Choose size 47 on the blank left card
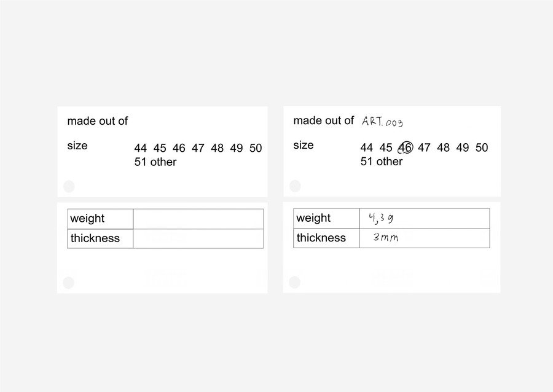Viewport: 553px width, 392px height. click(x=198, y=148)
